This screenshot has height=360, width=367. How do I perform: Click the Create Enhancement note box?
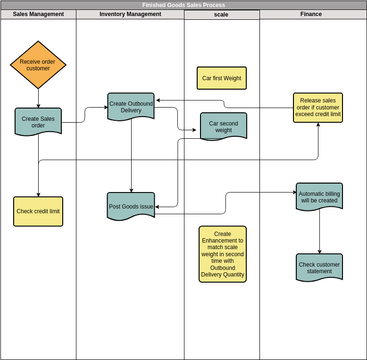click(x=223, y=254)
